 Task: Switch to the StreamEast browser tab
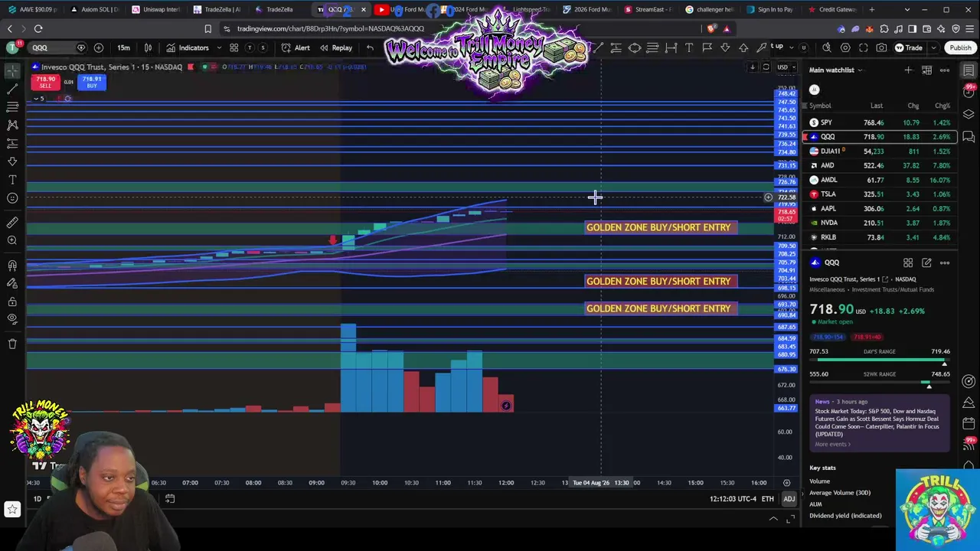click(648, 9)
